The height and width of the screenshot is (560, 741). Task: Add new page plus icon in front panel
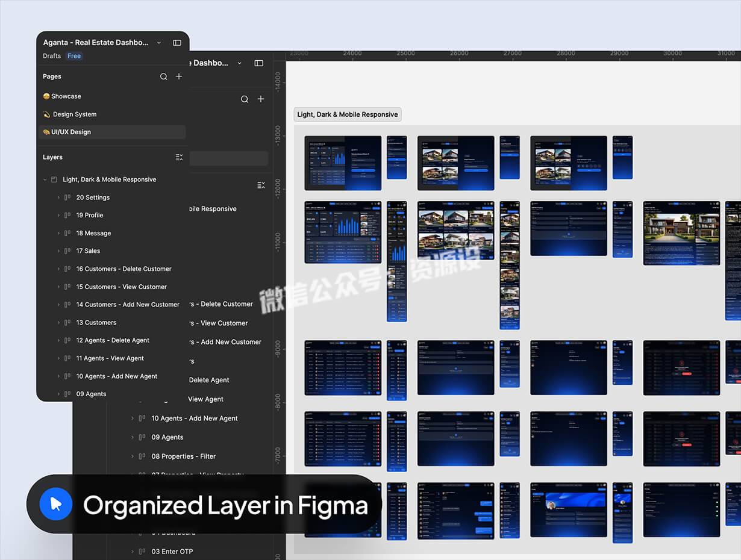click(x=179, y=76)
